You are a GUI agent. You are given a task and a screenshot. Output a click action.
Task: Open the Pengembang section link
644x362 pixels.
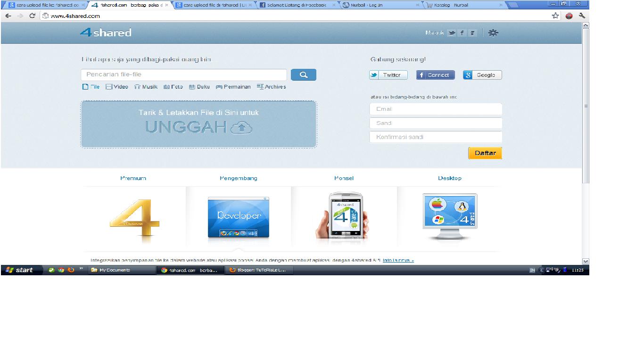coord(239,178)
